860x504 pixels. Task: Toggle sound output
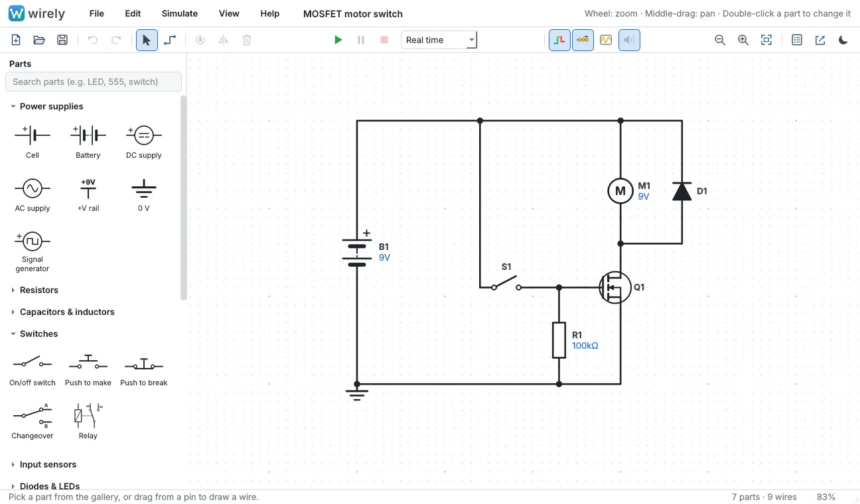coord(629,40)
